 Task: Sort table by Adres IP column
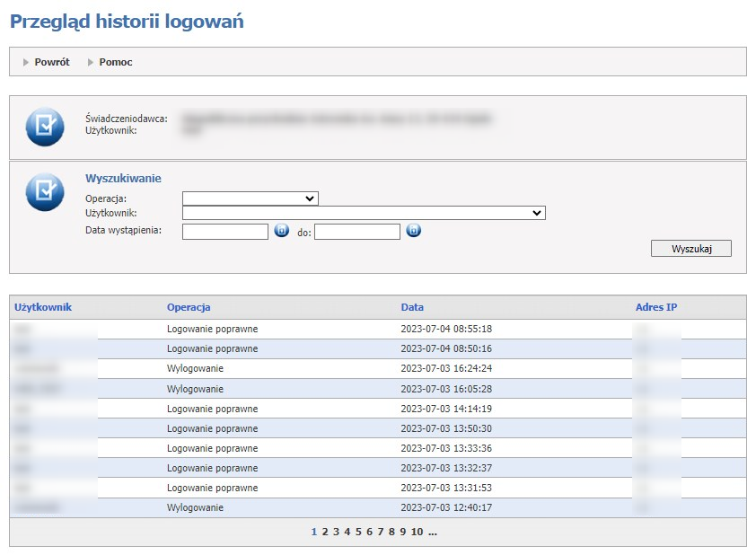coord(656,307)
